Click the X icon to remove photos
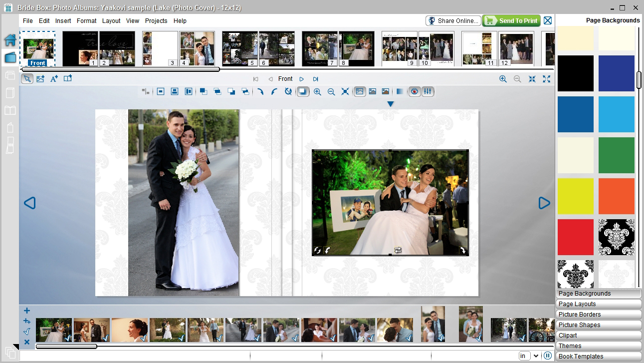 [27, 342]
